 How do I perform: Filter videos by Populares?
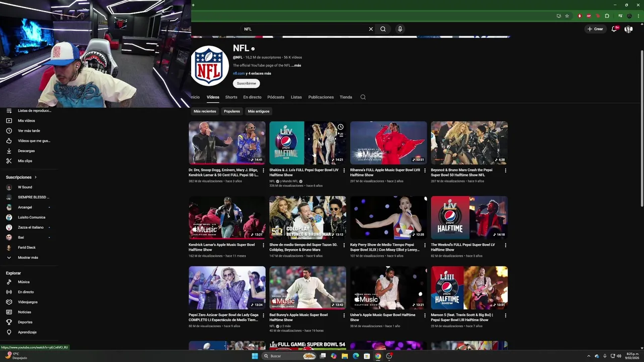(x=232, y=111)
